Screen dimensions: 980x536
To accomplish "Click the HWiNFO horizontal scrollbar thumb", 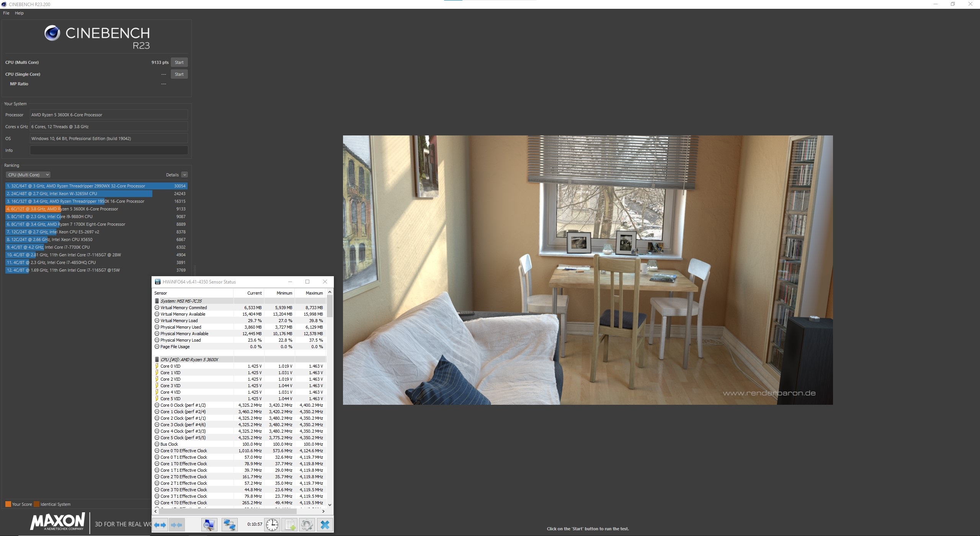I will 228,511.
